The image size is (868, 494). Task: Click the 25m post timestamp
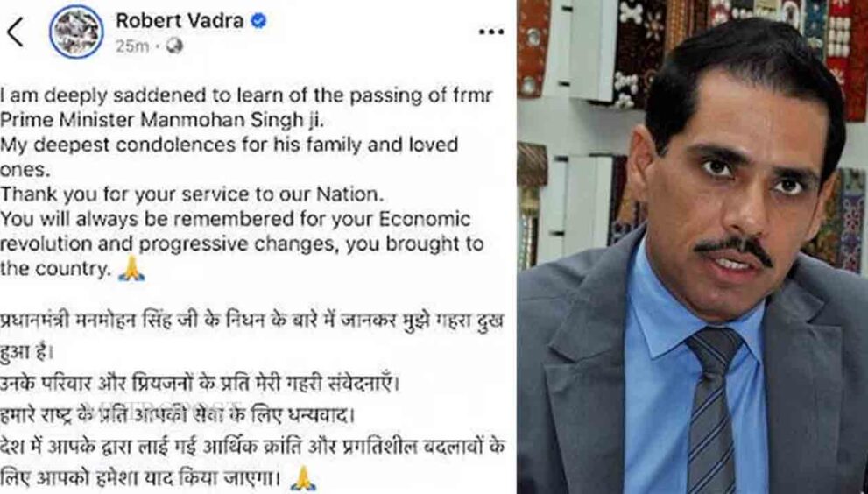pos(131,46)
